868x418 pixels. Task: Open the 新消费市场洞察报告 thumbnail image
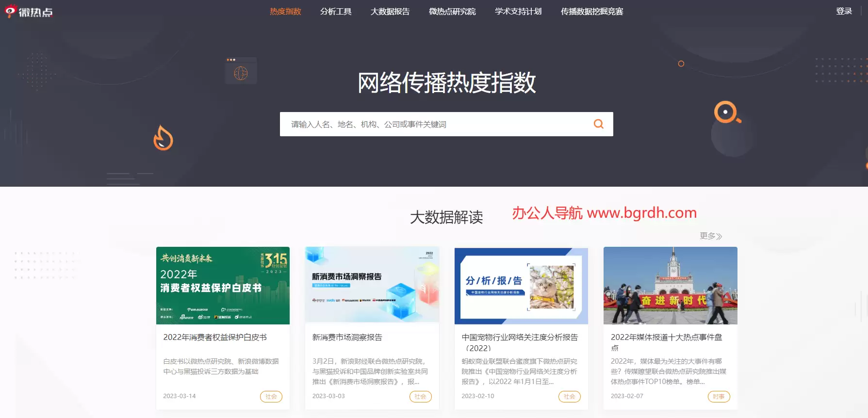(372, 286)
